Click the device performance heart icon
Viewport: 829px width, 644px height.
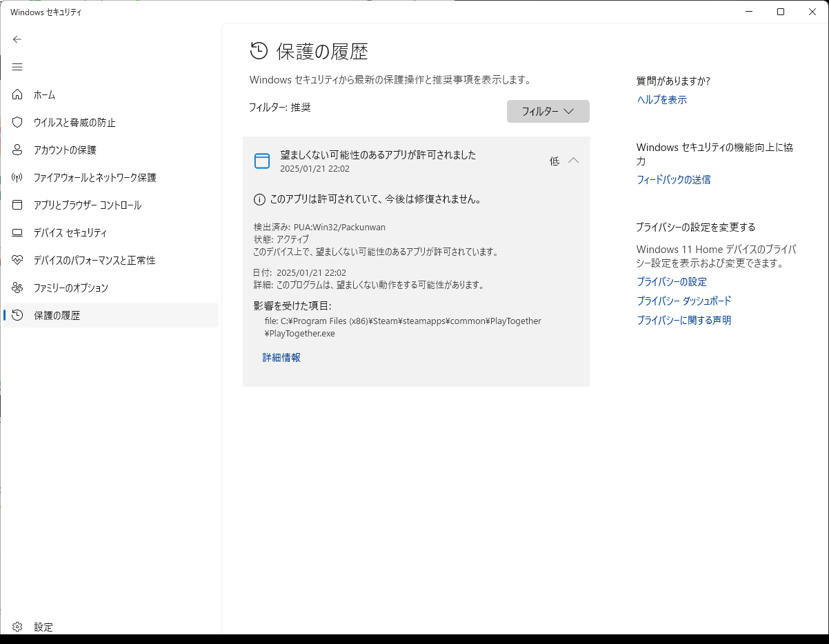(x=17, y=260)
